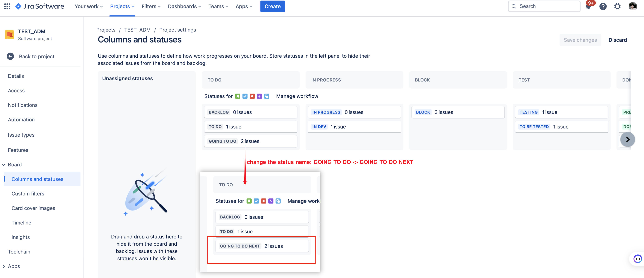This screenshot has height=278, width=644.
Task: Open Issue types settings page
Action: (21, 135)
